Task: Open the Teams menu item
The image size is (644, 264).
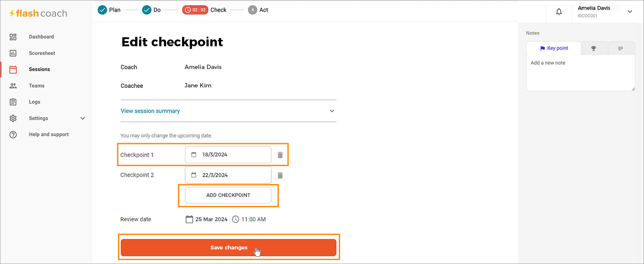Action: point(37,86)
